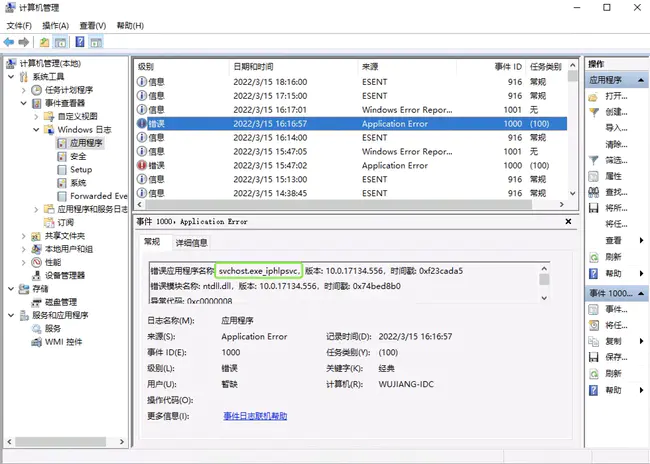Click the Back arrow toolbar icon
The height and width of the screenshot is (464, 650).
(x=9, y=42)
